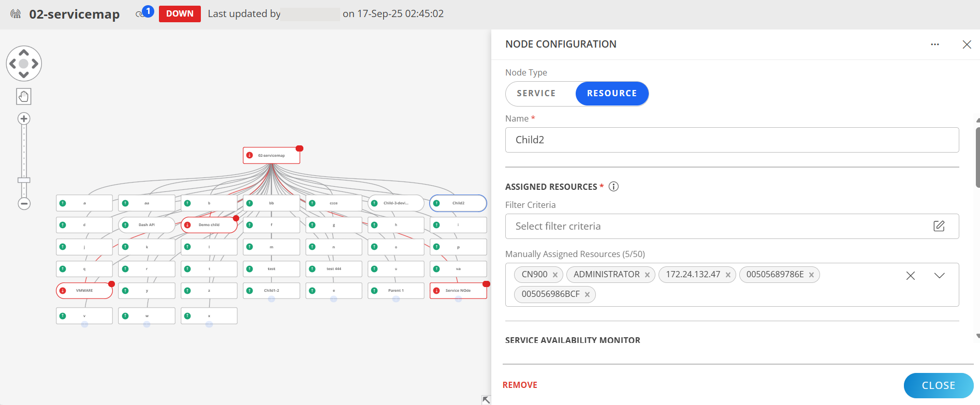Select the aa node
This screenshot has width=980, height=405.
(x=147, y=203)
